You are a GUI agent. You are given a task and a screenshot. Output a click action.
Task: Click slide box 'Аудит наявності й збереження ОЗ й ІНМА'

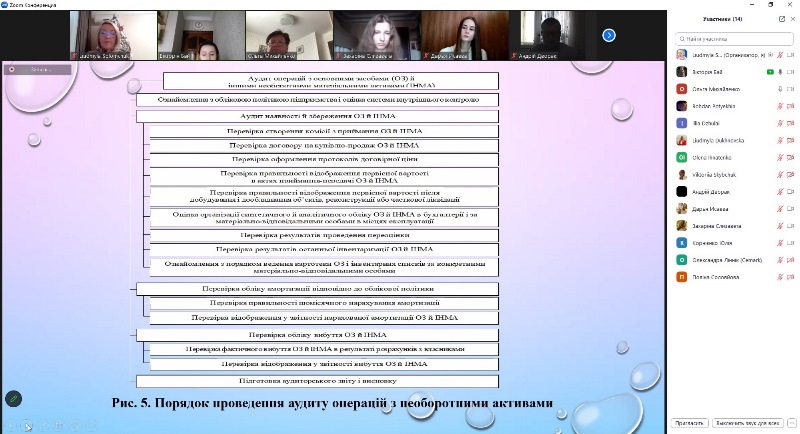[x=317, y=116]
